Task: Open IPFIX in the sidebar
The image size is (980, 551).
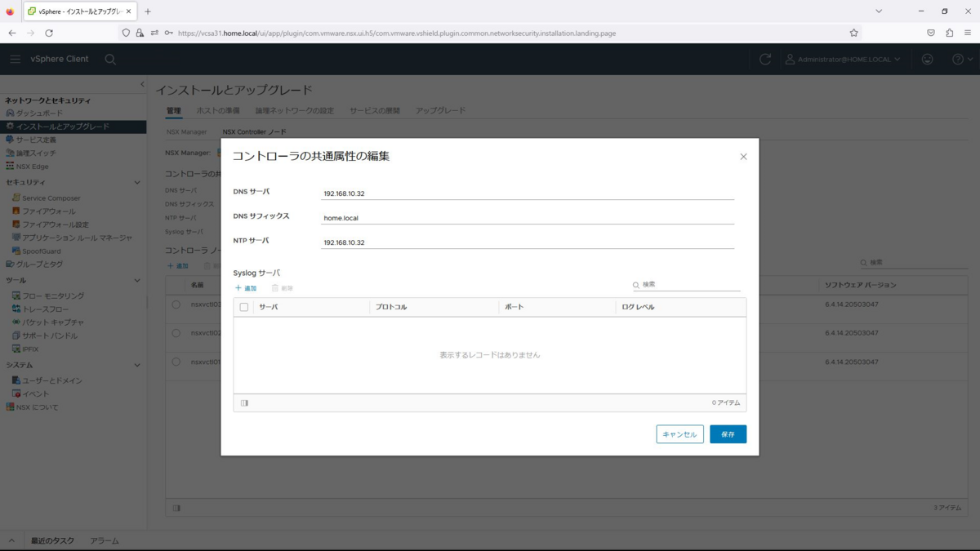Action: [30, 349]
